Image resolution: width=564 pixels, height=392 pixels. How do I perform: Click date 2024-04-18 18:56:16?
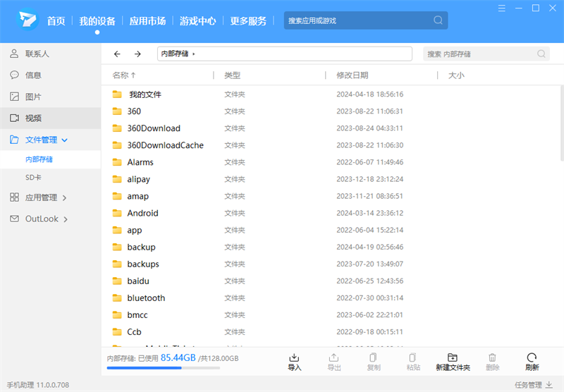click(x=369, y=94)
